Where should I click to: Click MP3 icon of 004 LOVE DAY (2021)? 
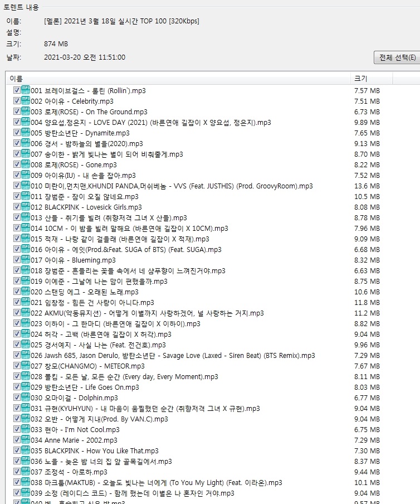pyautogui.click(x=26, y=122)
